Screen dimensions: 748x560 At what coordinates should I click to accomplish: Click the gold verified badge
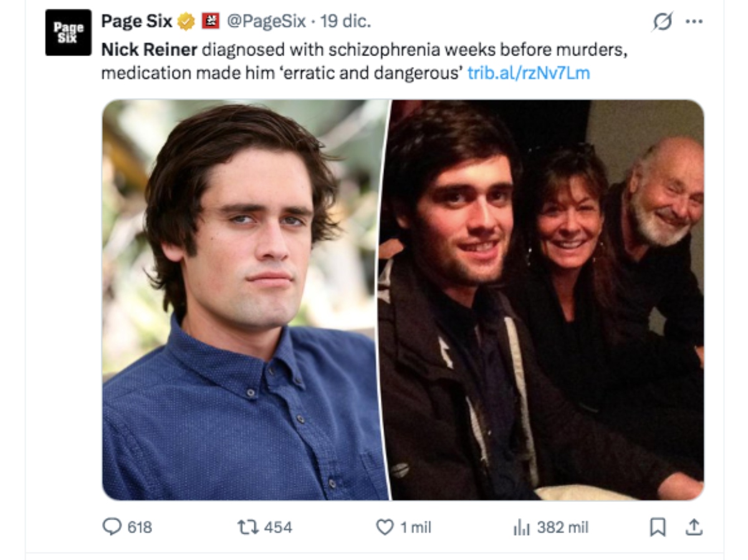click(186, 22)
